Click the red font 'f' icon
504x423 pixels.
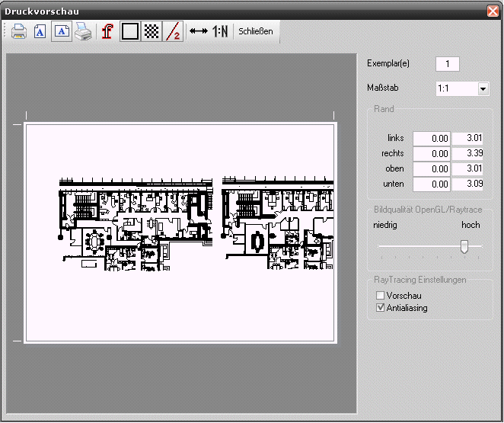[107, 31]
